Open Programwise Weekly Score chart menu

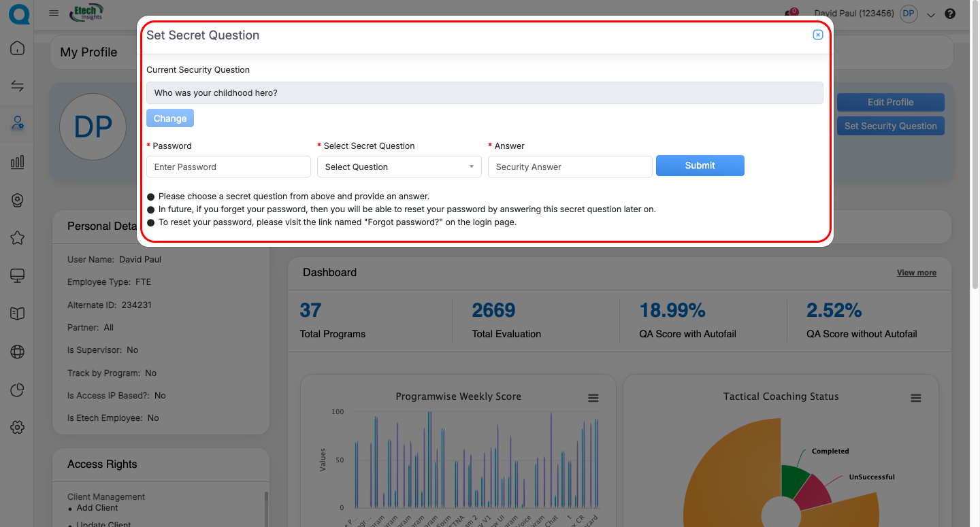(593, 398)
